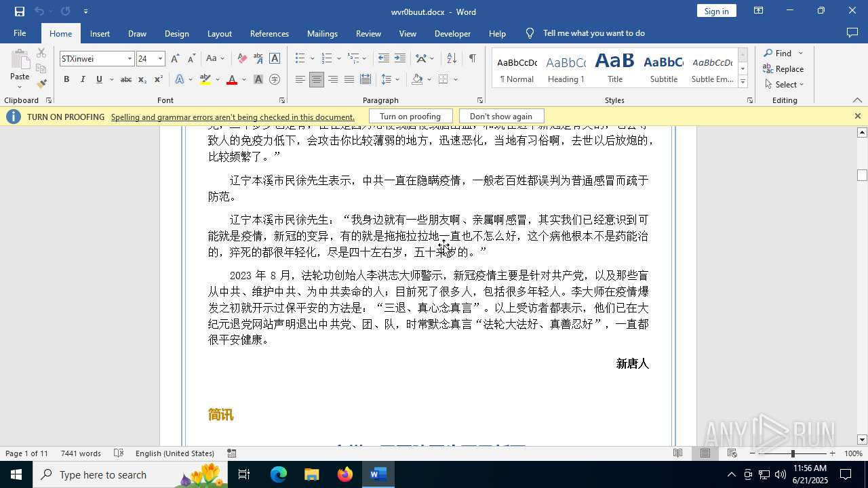
Task: Switch to Read Mode view
Action: 677,453
